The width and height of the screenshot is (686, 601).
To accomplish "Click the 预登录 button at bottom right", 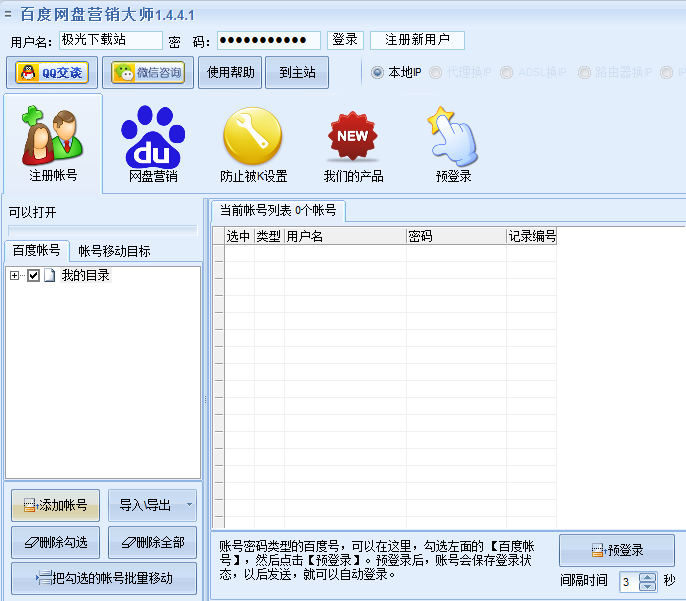I will point(617,550).
